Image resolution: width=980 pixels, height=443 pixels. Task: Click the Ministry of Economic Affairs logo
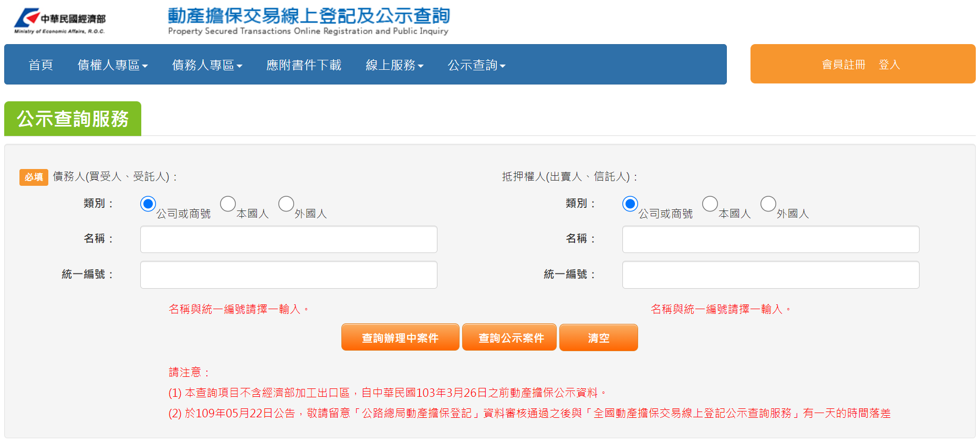coord(60,21)
